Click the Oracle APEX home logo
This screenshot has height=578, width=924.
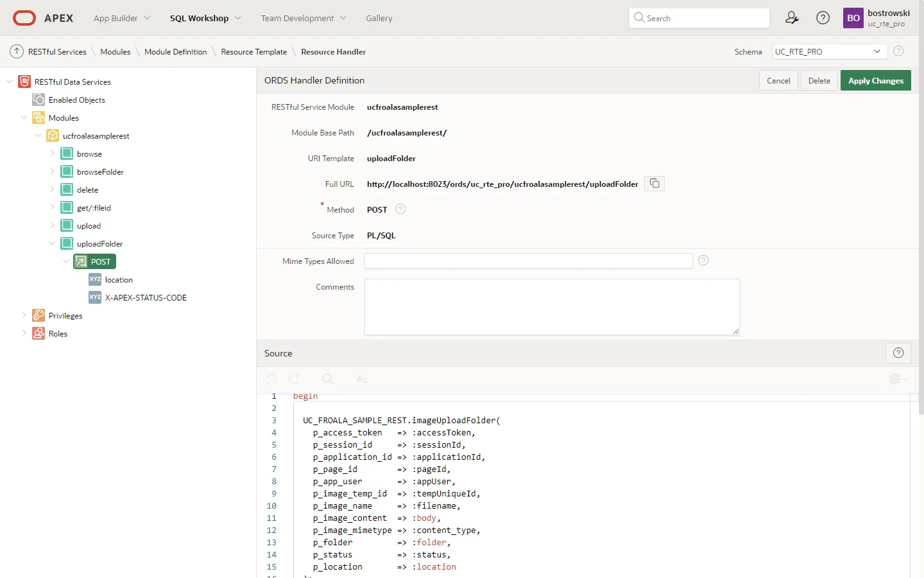click(x=44, y=18)
